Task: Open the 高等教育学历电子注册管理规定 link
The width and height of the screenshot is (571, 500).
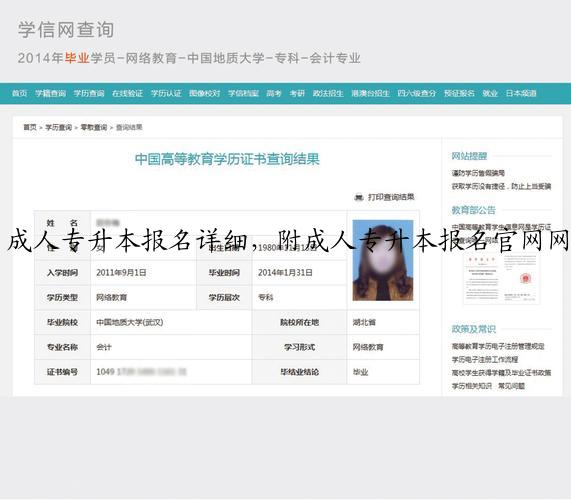Action: [498, 346]
